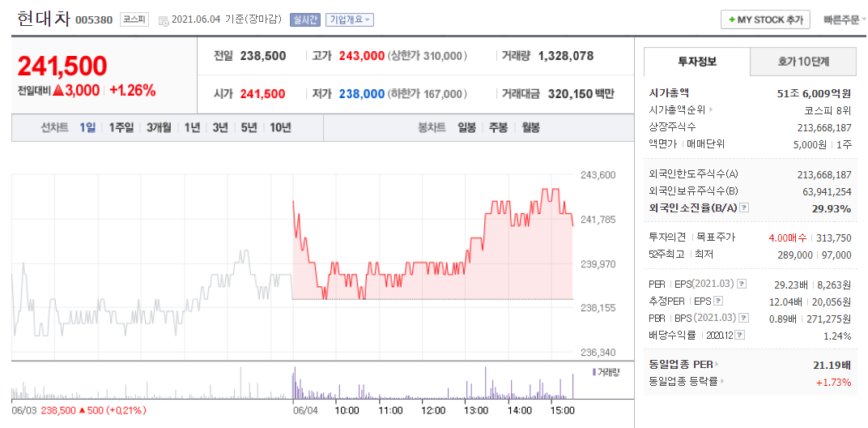
Task: Open the 빠른주문 dropdown
Action: (x=845, y=19)
